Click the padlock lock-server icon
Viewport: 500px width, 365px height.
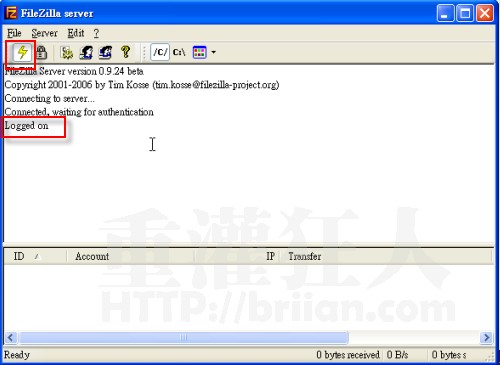click(x=41, y=53)
